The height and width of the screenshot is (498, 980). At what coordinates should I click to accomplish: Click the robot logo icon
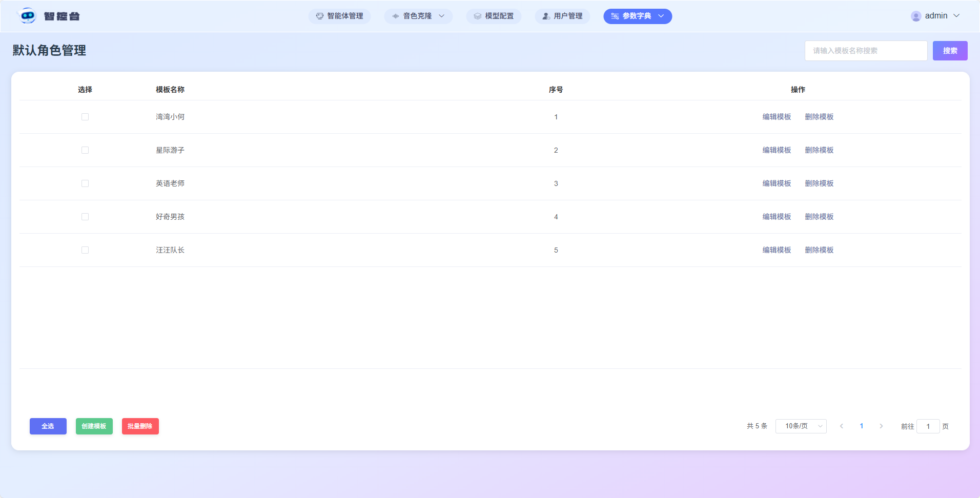27,16
